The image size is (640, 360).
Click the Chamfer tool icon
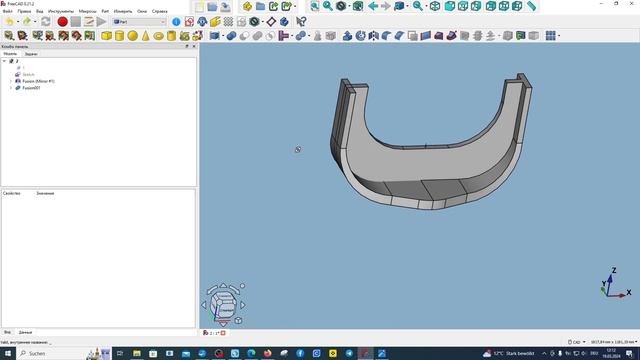[x=399, y=36]
